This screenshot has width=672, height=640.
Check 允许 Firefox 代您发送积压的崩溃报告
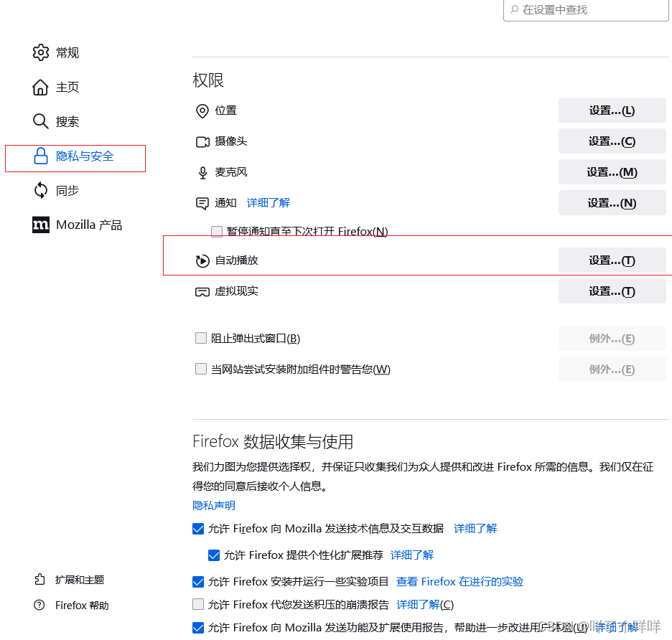point(198,604)
